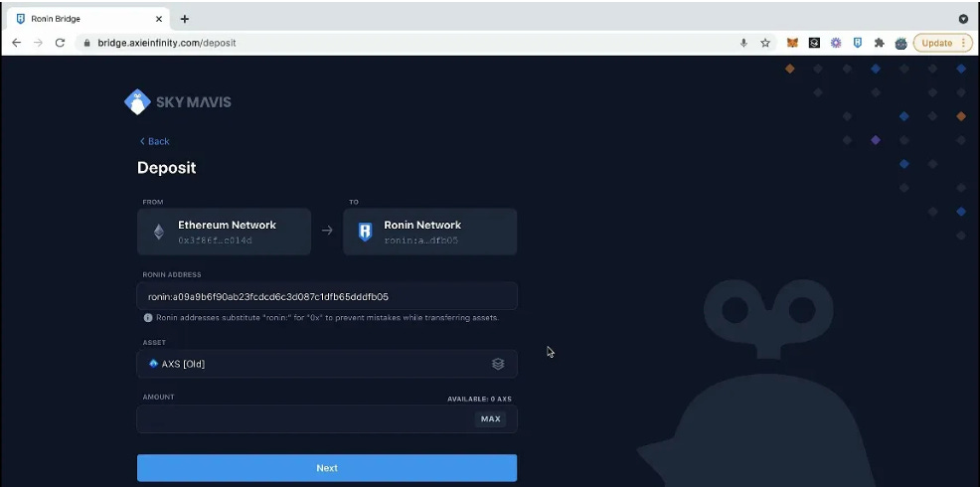This screenshot has width=980, height=487.
Task: Close the Ronin Bridge tab
Action: (x=159, y=19)
